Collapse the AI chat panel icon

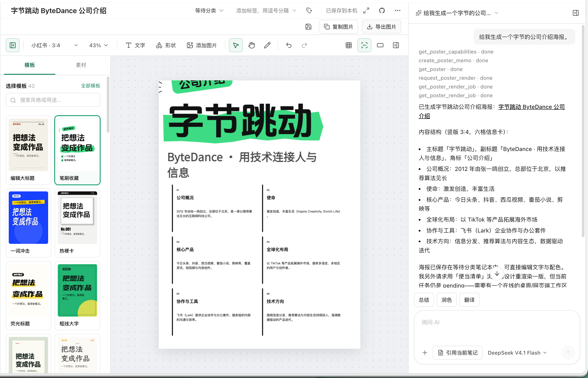576,13
